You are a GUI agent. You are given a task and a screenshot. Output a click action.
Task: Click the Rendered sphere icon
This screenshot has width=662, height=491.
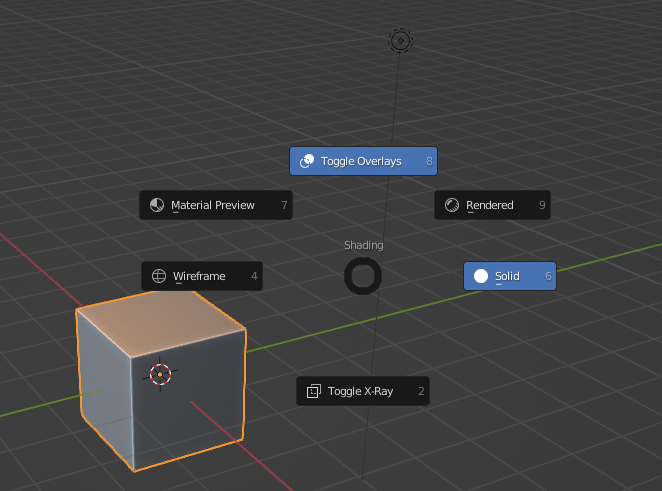click(452, 205)
